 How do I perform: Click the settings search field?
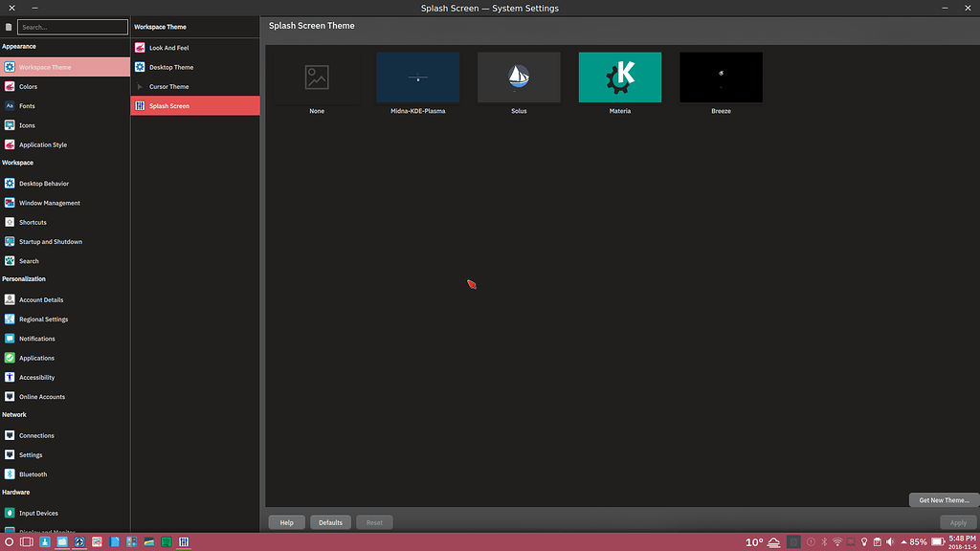pos(72,27)
